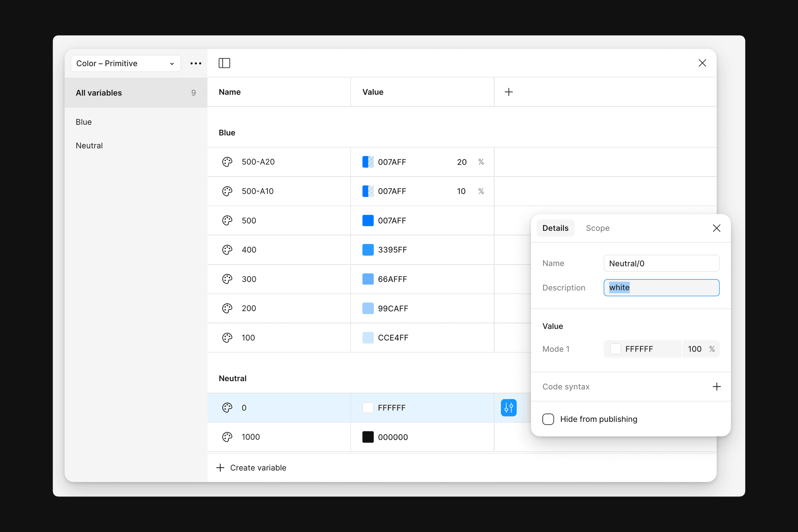Screen dimensions: 798x532
Task: Click the edit variable sliders icon
Action: tap(508, 407)
